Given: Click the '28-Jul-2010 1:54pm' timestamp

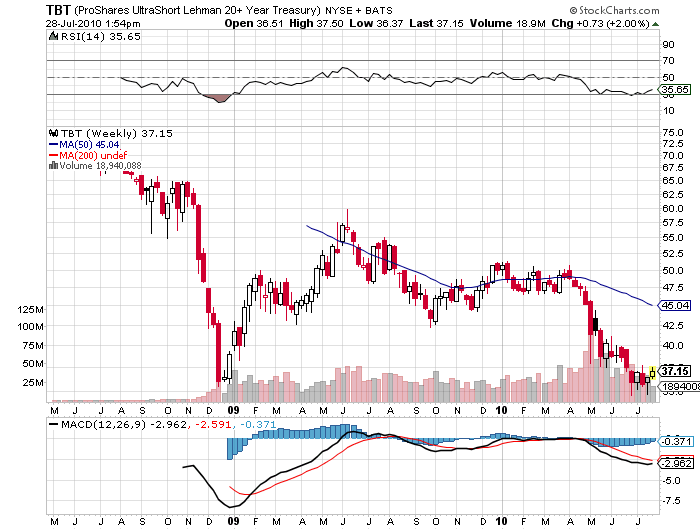Looking at the screenshot, I should coord(93,24).
